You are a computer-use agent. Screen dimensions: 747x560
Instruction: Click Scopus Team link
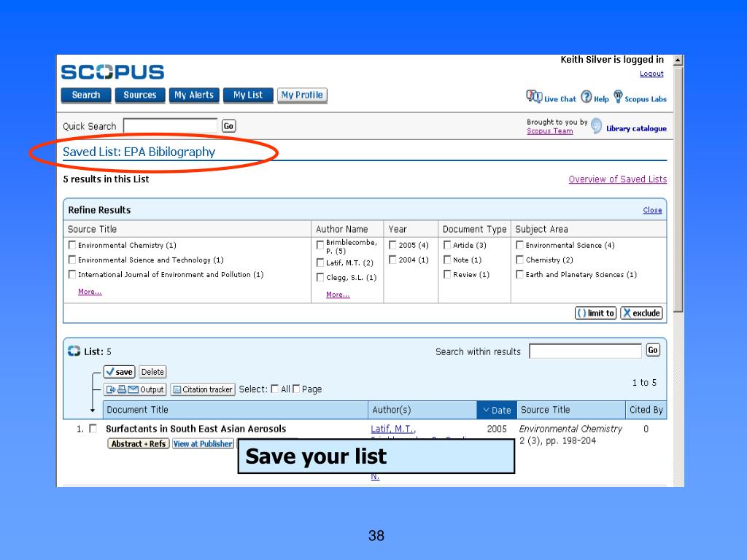[x=550, y=131]
